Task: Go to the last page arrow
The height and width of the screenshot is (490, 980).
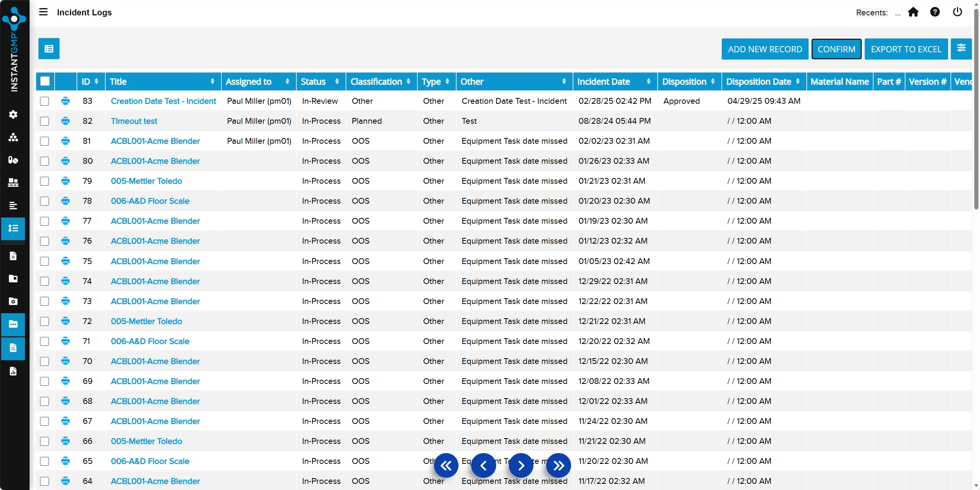Action: tap(558, 465)
